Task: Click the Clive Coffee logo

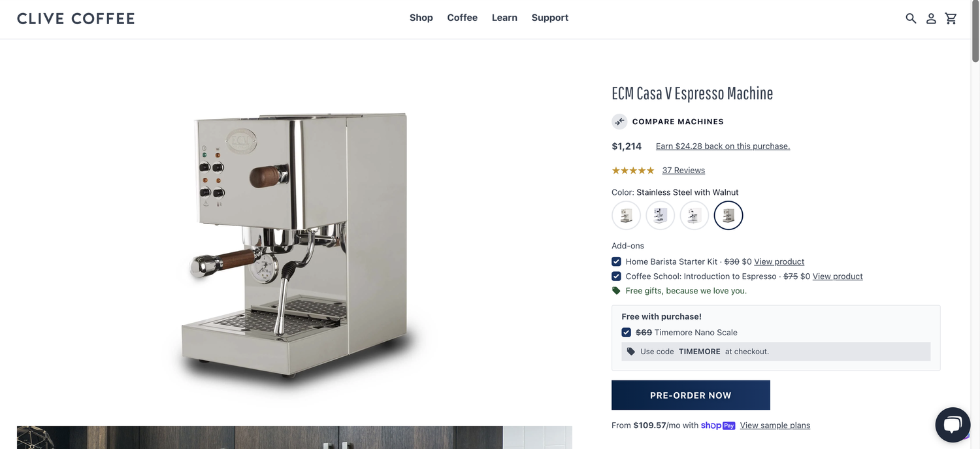Action: [x=76, y=18]
